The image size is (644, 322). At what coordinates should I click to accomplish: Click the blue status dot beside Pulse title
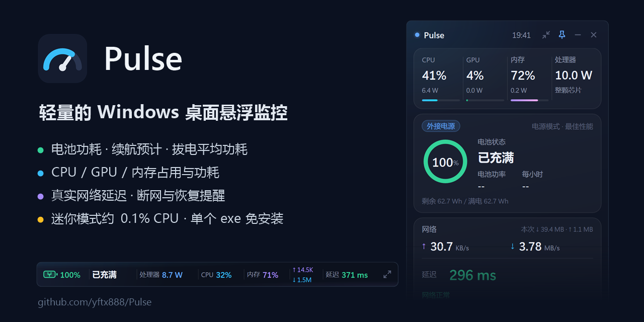(x=417, y=35)
